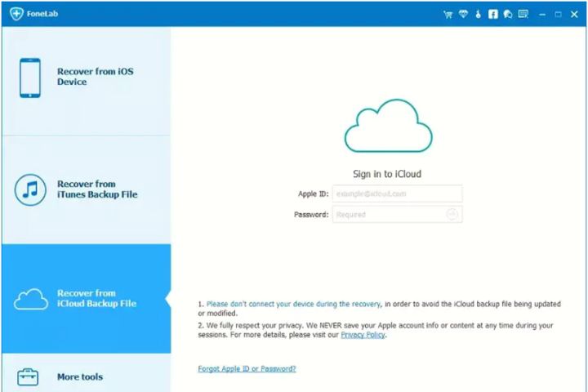Close the FoneLab window
Image resolution: width=588 pixels, height=392 pixels.
click(574, 14)
